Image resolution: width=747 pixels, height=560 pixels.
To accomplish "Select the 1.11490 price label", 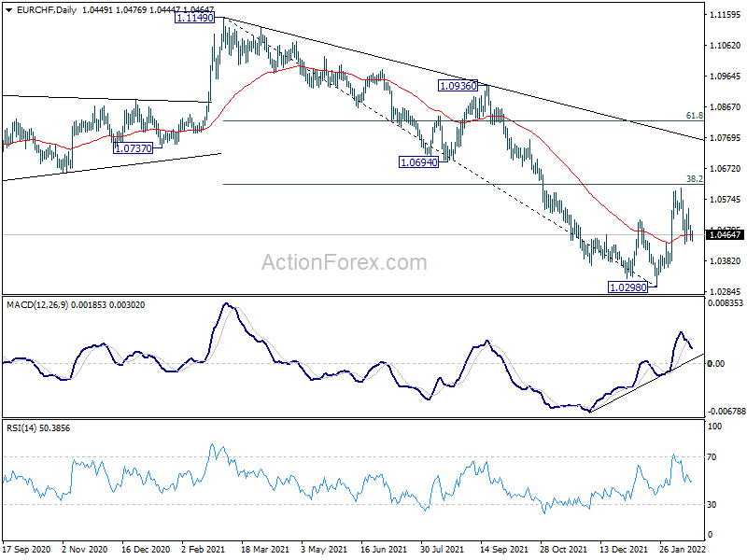I will coord(194,18).
